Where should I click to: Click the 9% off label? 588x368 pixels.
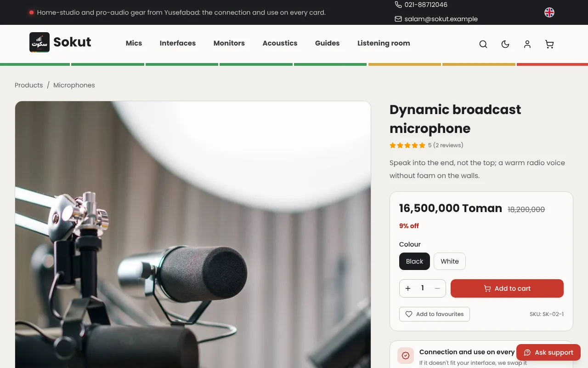[409, 226]
